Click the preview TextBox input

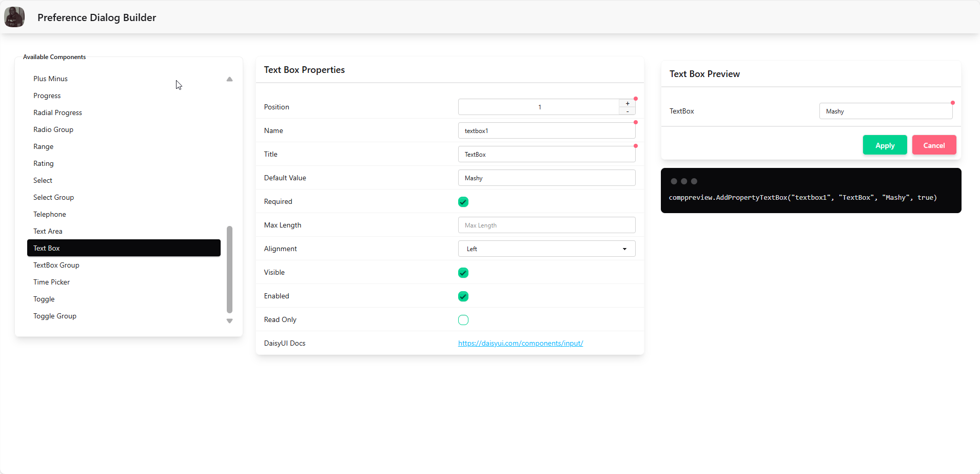[886, 111]
